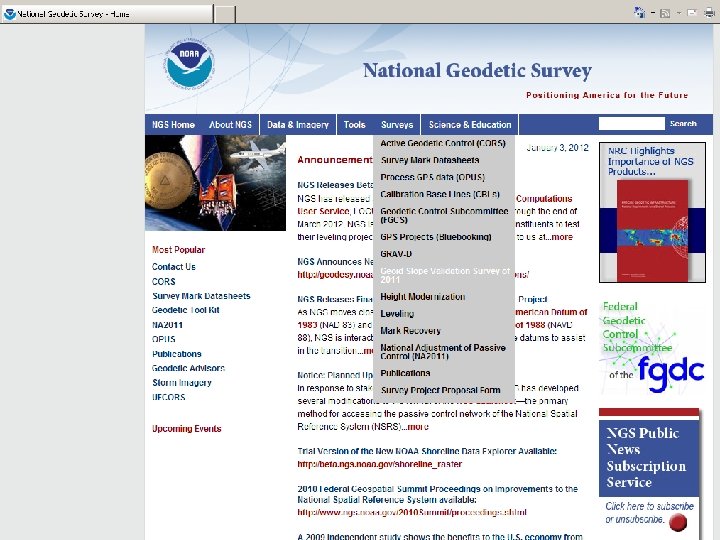
Task: Click the NOAA logo
Action: (190, 65)
